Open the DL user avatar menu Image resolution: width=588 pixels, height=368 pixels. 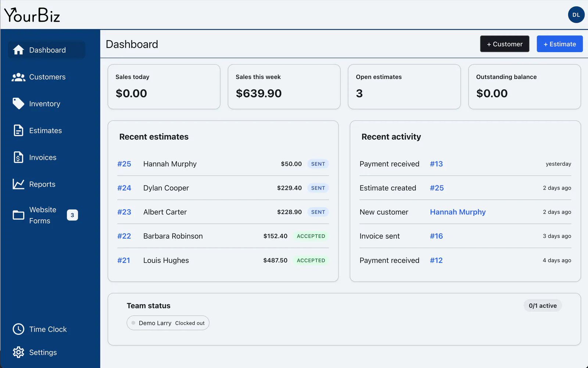click(x=576, y=15)
